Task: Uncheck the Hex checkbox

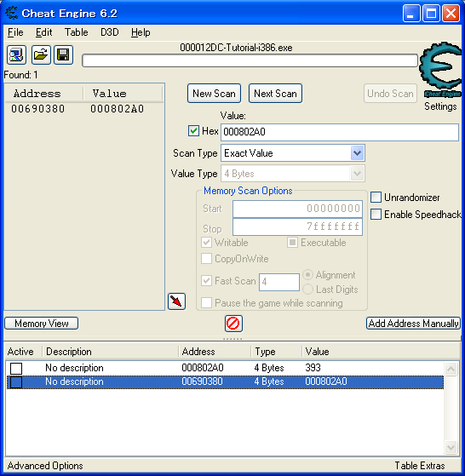Action: pyautogui.click(x=193, y=131)
